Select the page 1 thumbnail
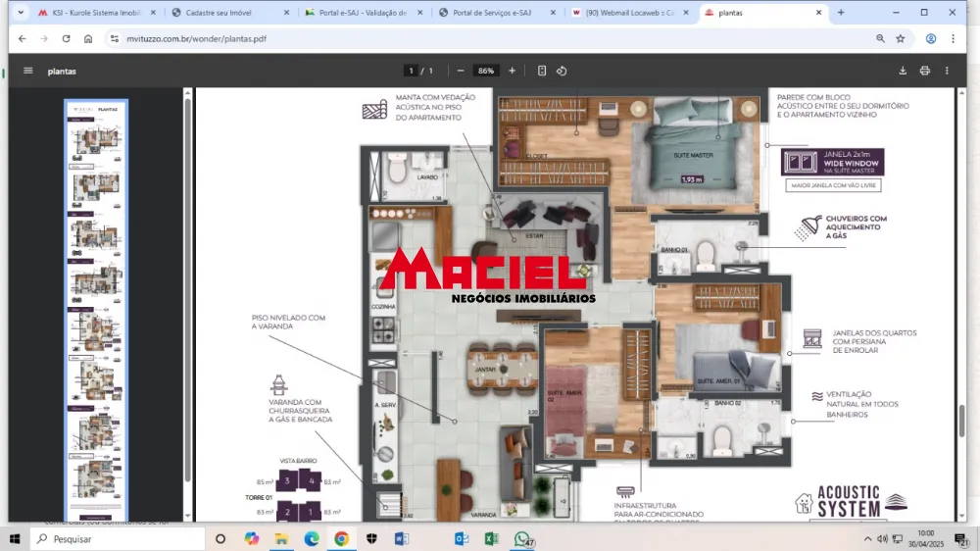980x551 pixels. (96, 309)
